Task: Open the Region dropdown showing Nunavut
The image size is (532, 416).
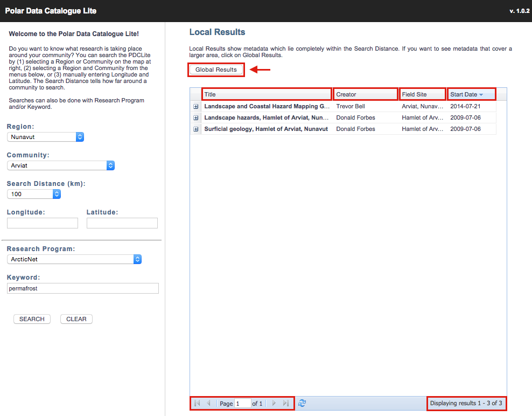Action: tap(46, 137)
